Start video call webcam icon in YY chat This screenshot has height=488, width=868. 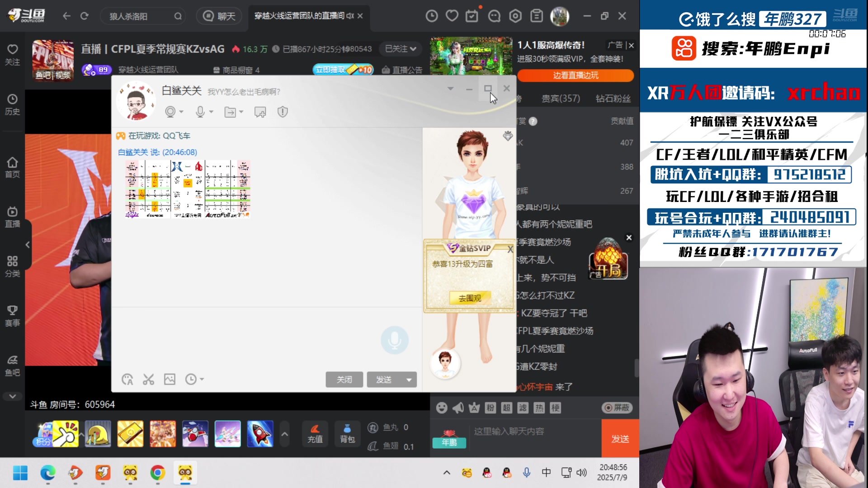[170, 112]
